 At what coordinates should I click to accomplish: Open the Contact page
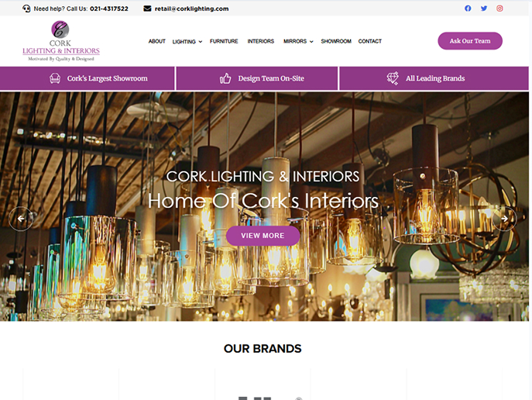370,41
